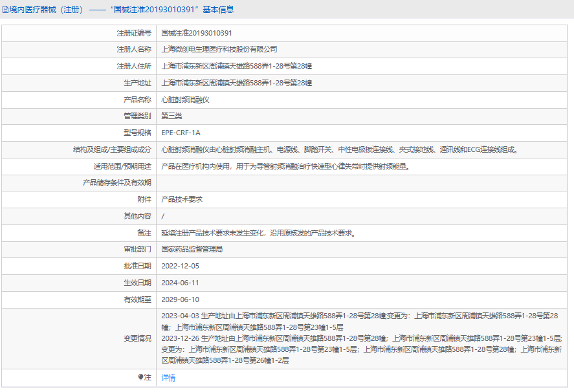The width and height of the screenshot is (574, 392).
Task: Click the document icon before 境内医疗器械 title
Action: pos(5,10)
